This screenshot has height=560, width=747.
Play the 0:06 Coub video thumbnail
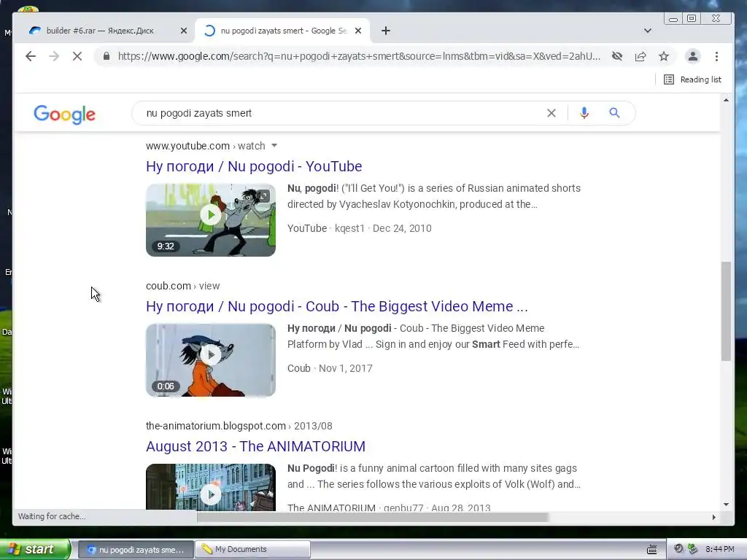pyautogui.click(x=211, y=360)
